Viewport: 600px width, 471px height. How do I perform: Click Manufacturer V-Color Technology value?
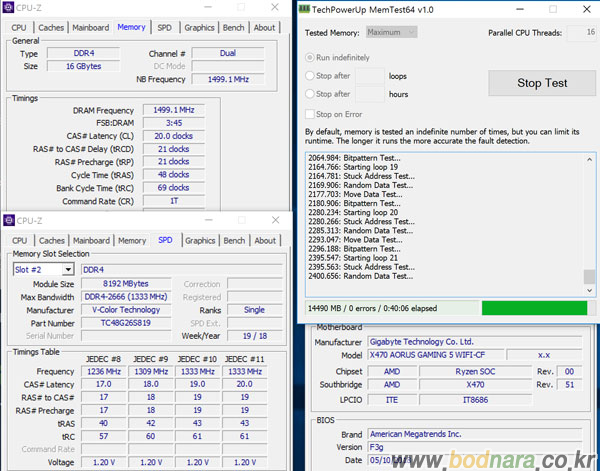126,310
